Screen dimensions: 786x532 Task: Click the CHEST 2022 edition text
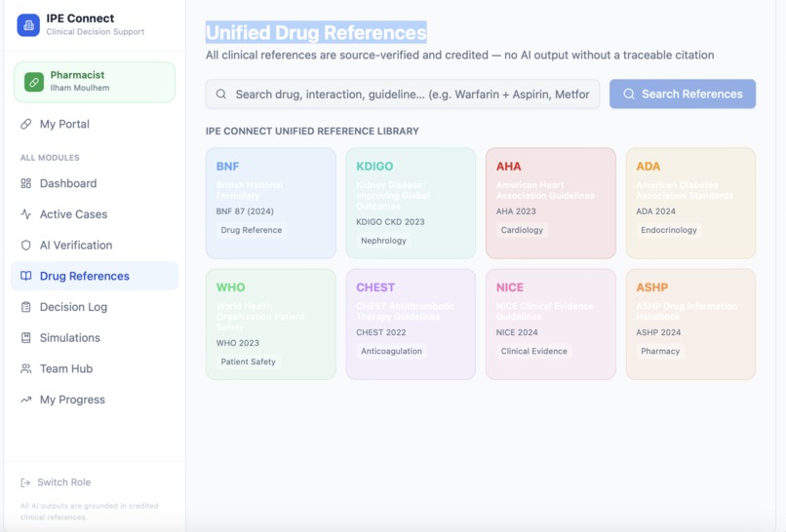point(381,332)
